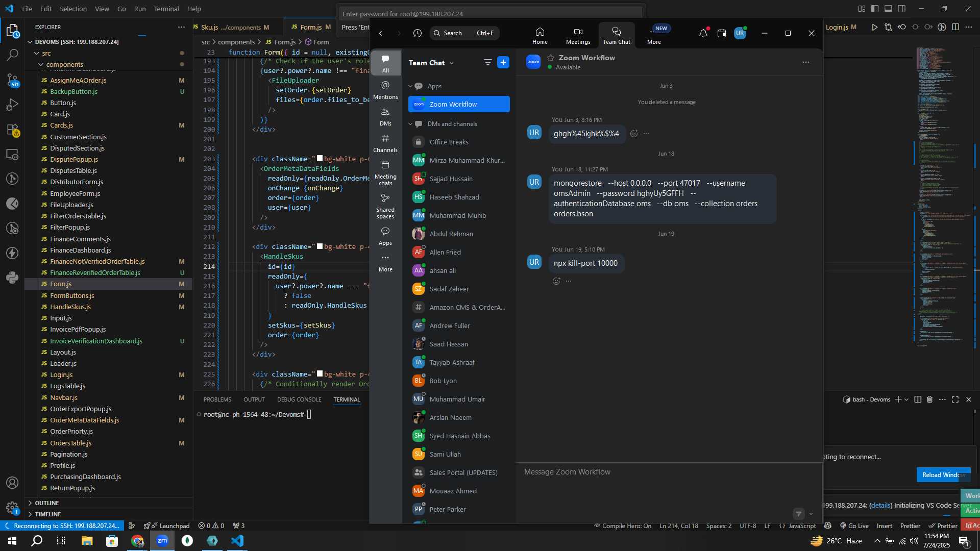Open Mentions in Zoom chat sidebar

click(385, 90)
